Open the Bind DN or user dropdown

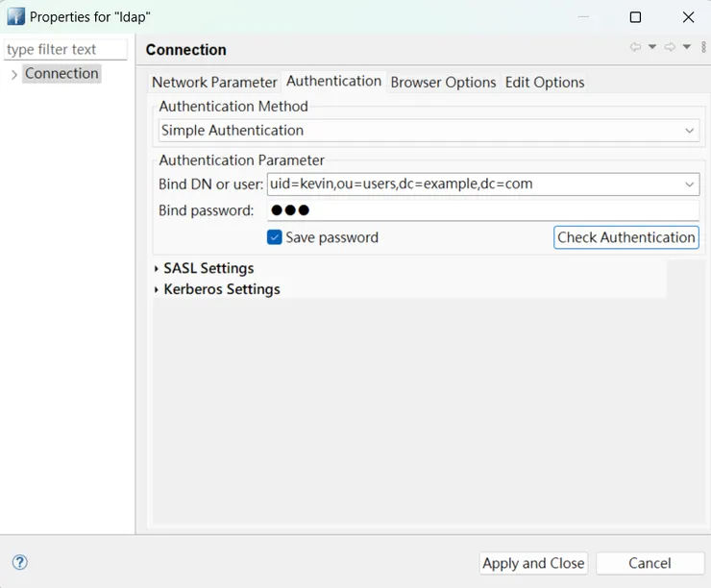click(x=690, y=184)
